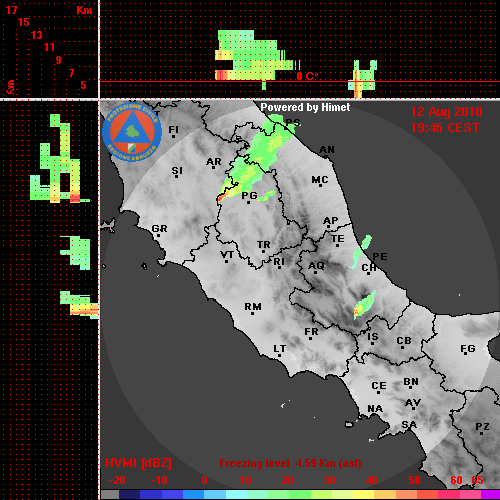Viewport: 500px width, 500px height.
Task: Click the storm cell south of CH
Action: [364, 304]
